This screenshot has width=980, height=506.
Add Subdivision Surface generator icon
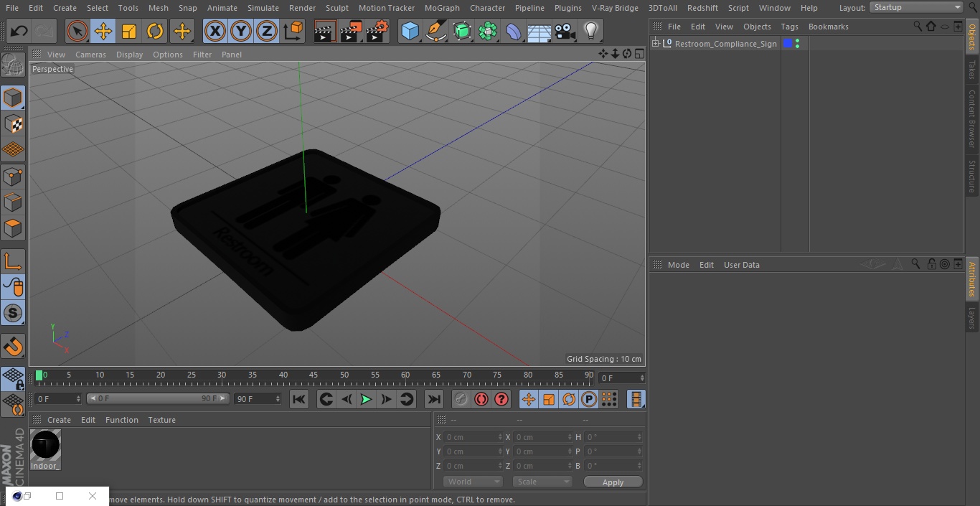tap(462, 31)
